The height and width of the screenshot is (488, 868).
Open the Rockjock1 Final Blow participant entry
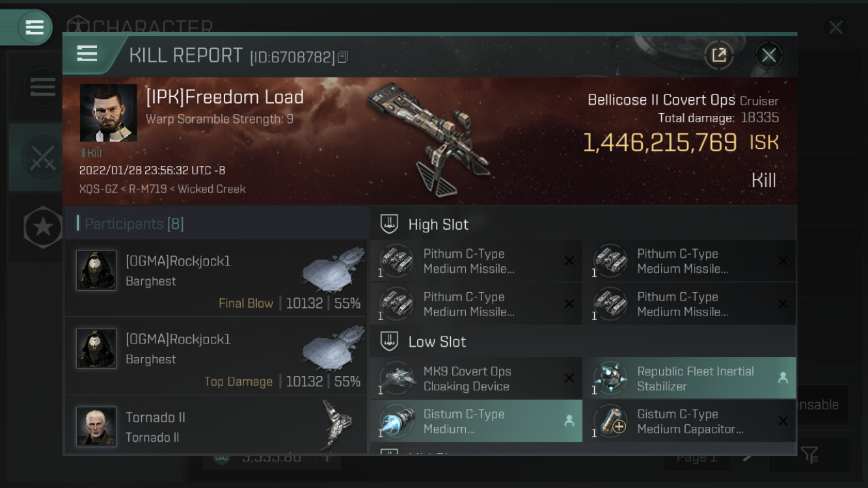tap(216, 278)
